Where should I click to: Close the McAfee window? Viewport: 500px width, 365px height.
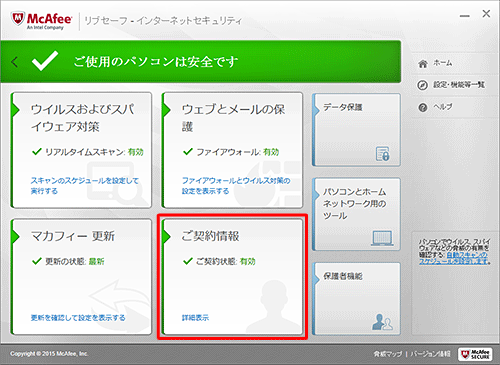pos(486,14)
